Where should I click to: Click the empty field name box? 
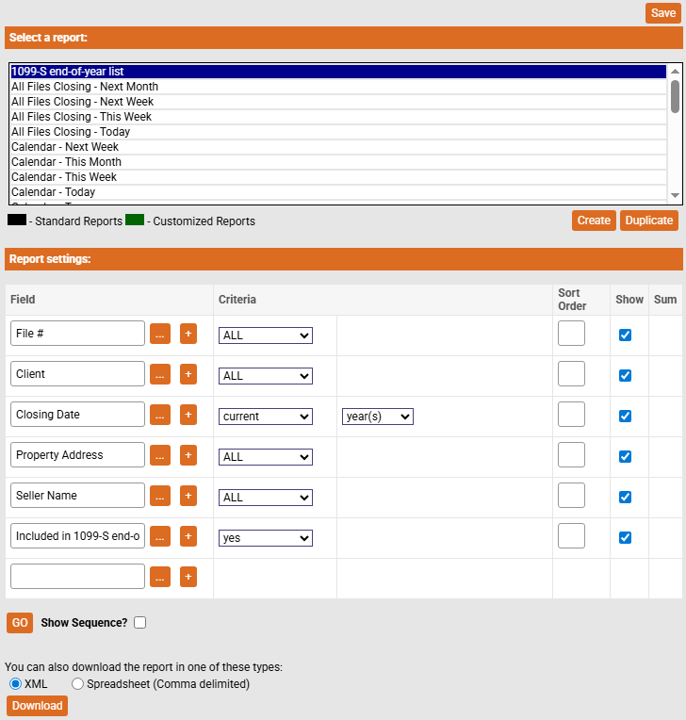(x=78, y=576)
